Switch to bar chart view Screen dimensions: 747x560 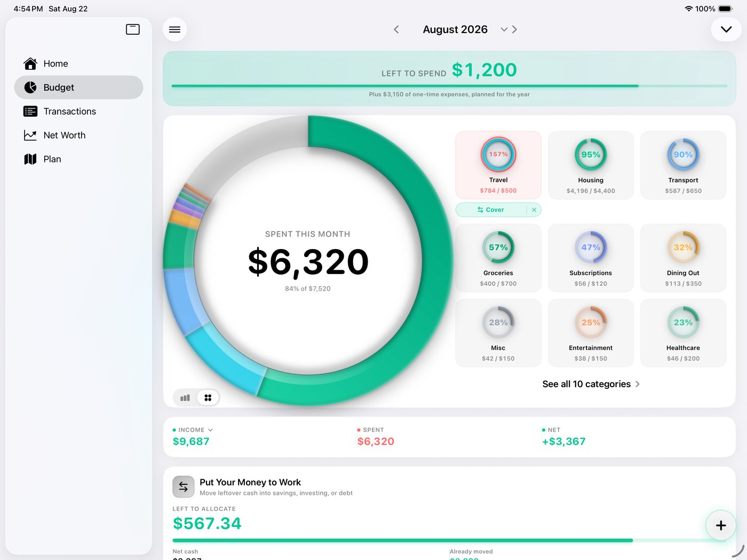185,398
